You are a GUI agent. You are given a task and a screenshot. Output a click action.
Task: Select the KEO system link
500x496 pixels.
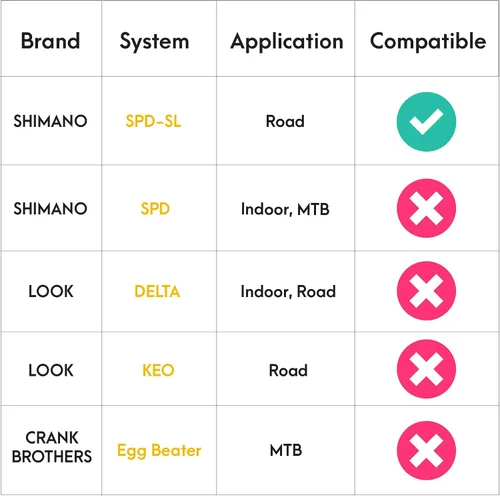158,370
